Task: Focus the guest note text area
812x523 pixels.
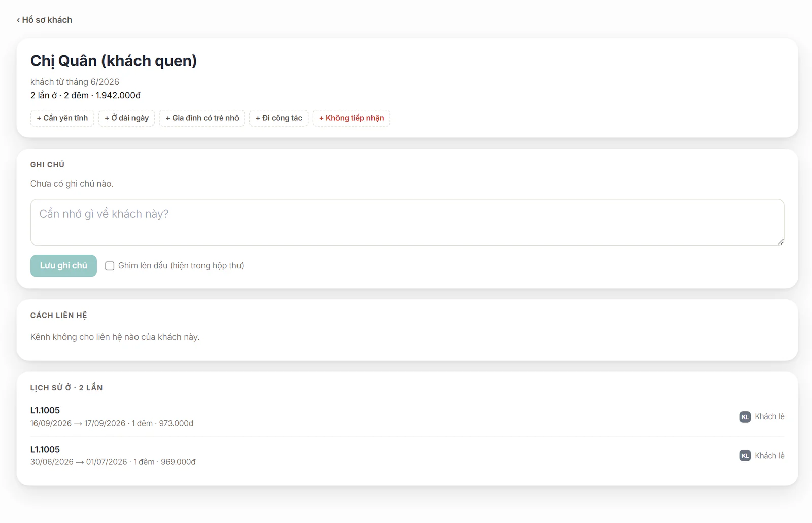Action: click(407, 222)
